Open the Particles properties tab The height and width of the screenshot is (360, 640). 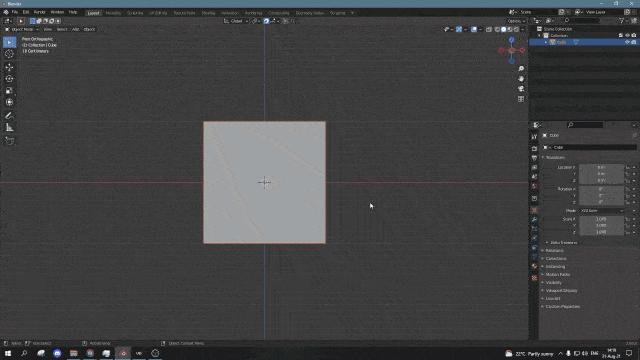534,229
